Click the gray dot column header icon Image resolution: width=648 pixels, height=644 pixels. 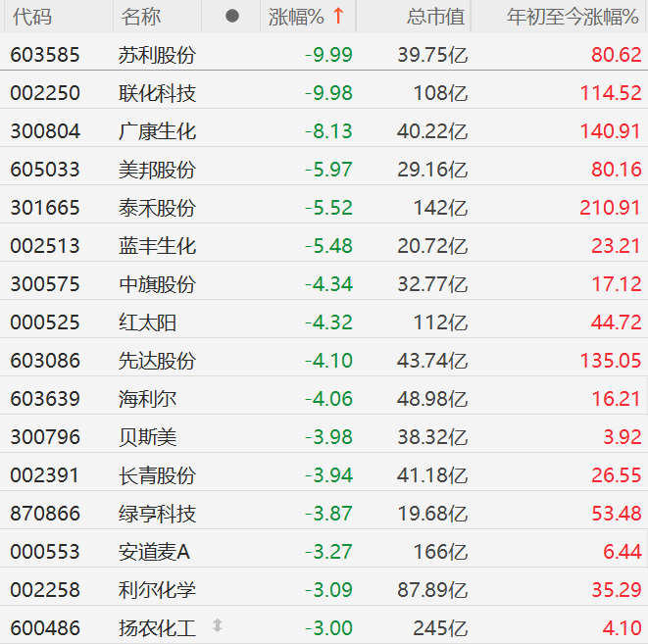(x=232, y=17)
